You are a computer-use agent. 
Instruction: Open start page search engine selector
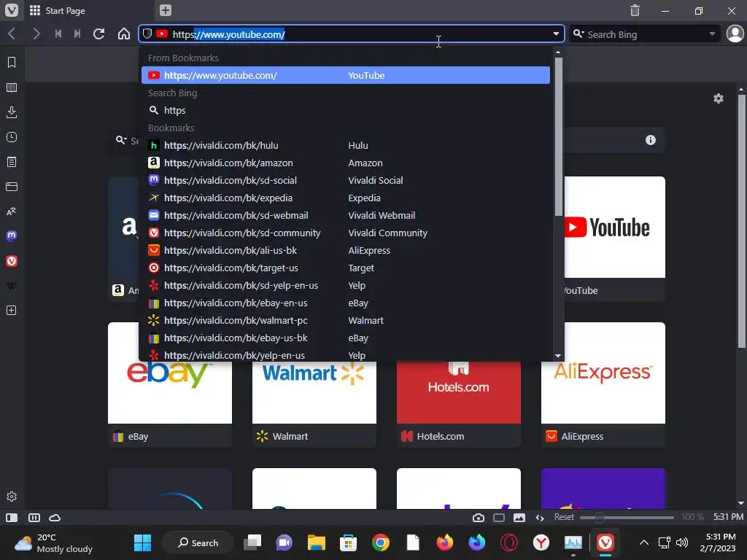(x=121, y=140)
